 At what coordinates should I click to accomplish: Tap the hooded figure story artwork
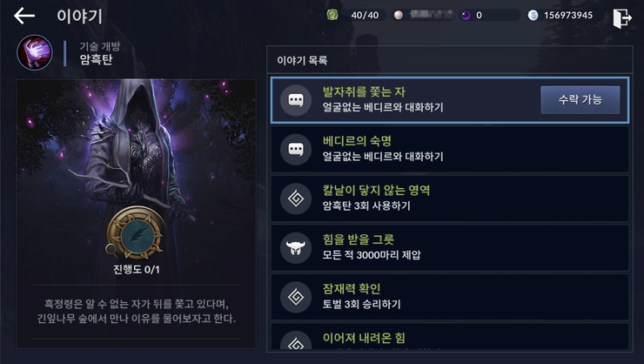(x=137, y=181)
